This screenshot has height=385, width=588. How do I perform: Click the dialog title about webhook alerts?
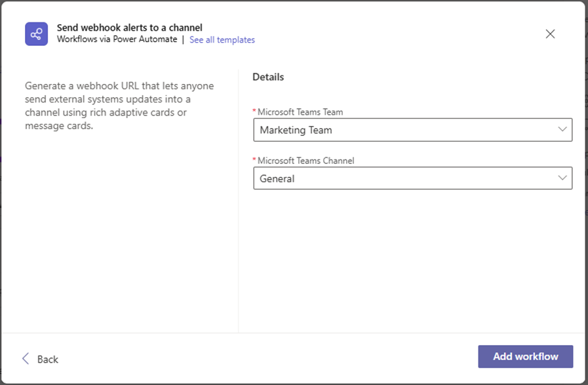click(130, 28)
